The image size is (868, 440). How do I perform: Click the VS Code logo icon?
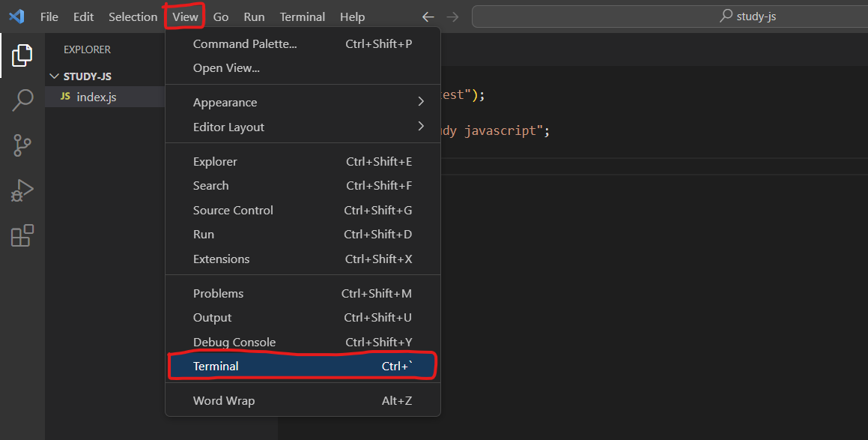16,16
